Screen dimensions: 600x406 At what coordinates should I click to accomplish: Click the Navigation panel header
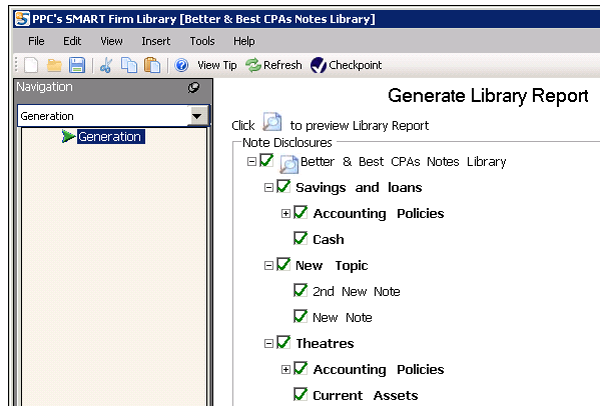click(113, 88)
